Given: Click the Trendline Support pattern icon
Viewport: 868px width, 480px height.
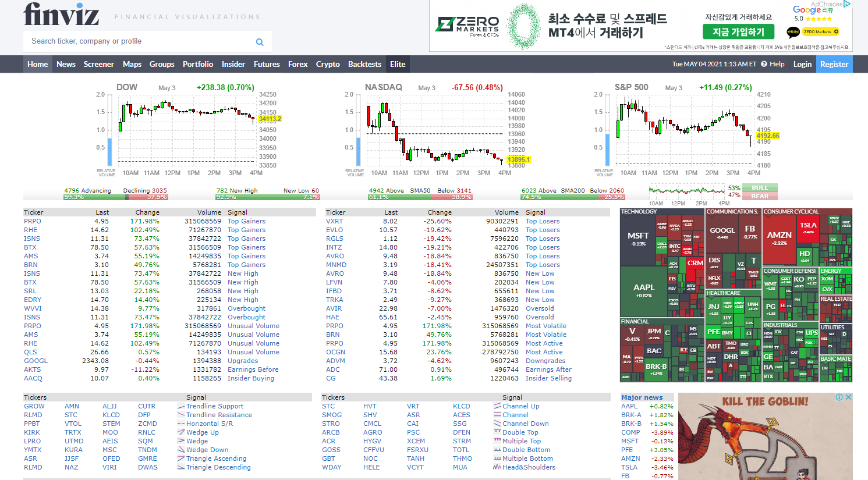Looking at the screenshot, I should (181, 406).
